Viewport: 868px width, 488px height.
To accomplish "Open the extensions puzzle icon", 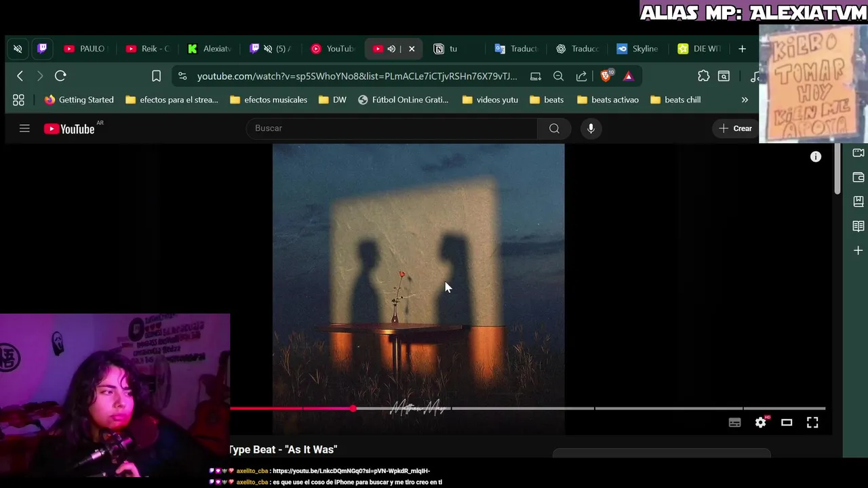I will pos(703,76).
